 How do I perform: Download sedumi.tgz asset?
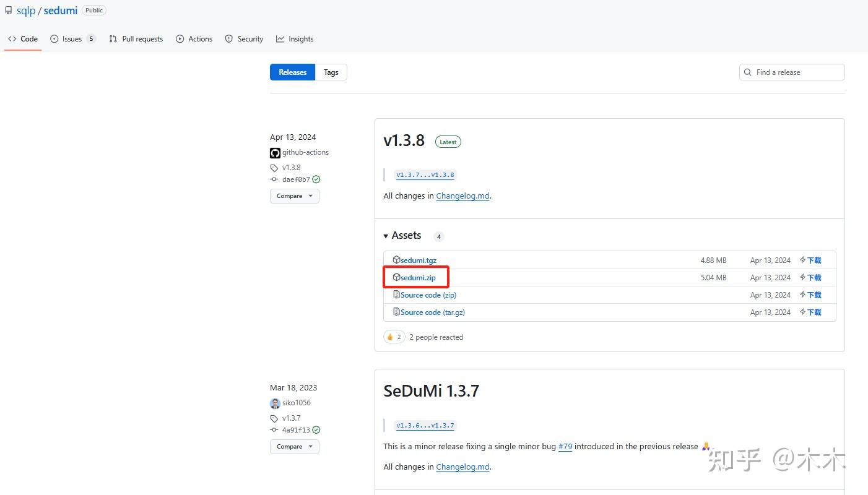tap(419, 260)
